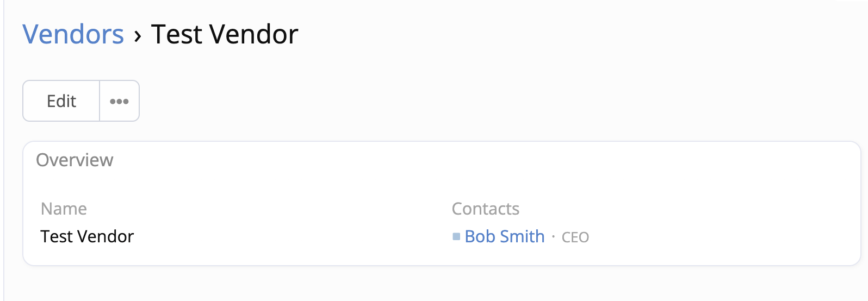
Task: Click the CEO job title text
Action: click(575, 237)
